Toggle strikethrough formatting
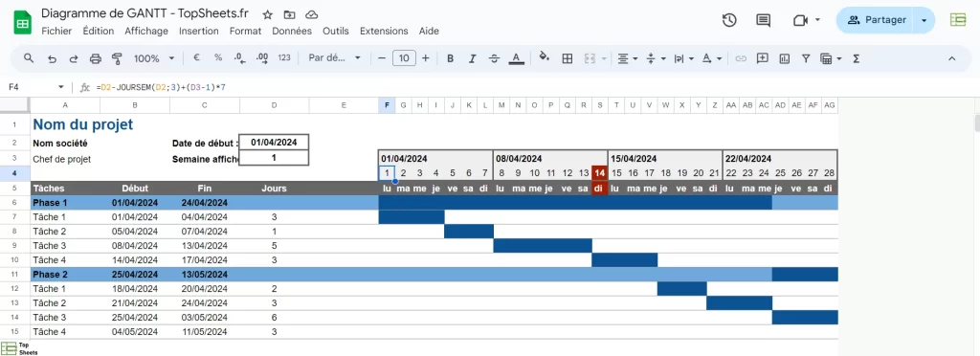The height and width of the screenshot is (356, 980). click(494, 58)
